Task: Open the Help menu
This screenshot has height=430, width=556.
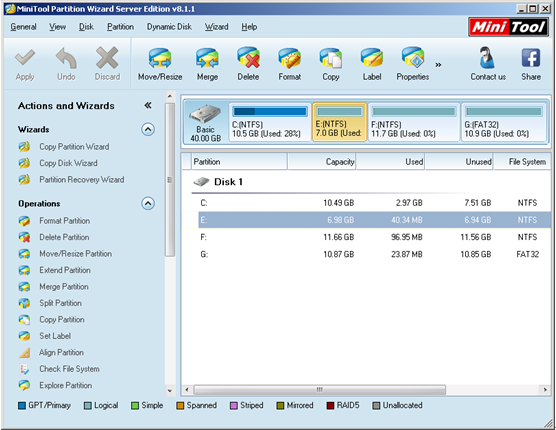Action: pyautogui.click(x=249, y=27)
